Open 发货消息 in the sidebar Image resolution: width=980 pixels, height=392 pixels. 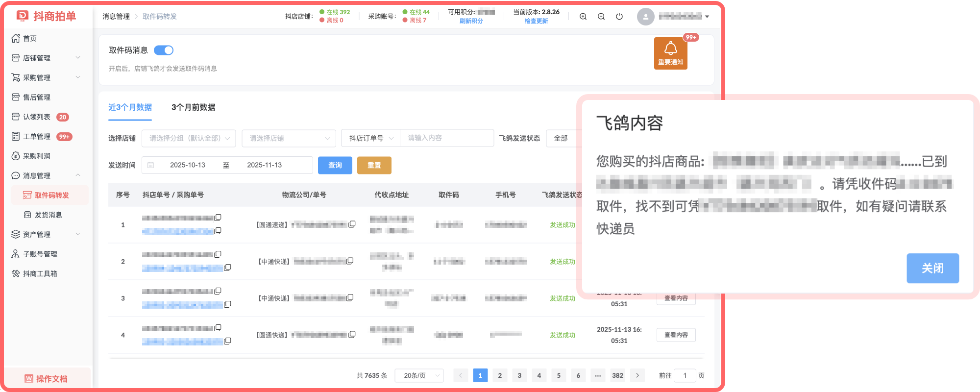coord(48,215)
